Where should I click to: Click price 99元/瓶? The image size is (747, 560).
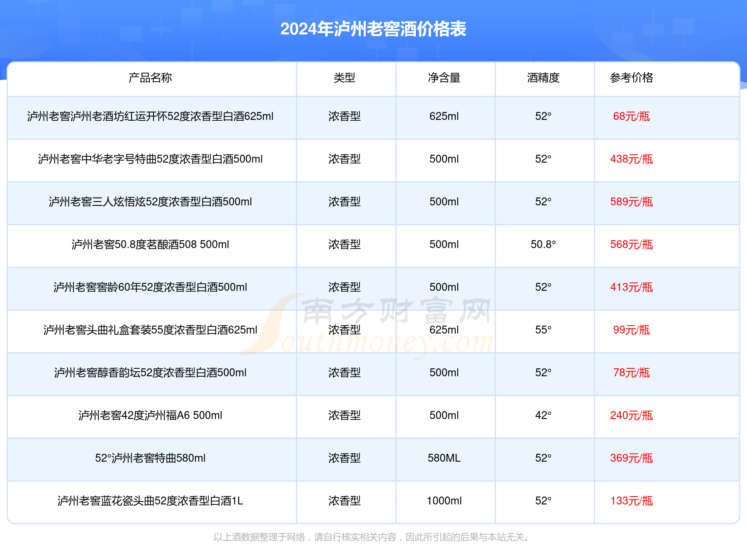(x=632, y=330)
